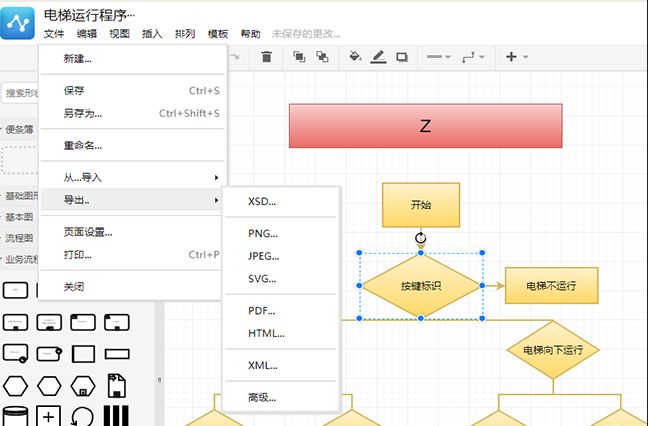
Task: Click the redo arrow icon
Action: coord(234,57)
